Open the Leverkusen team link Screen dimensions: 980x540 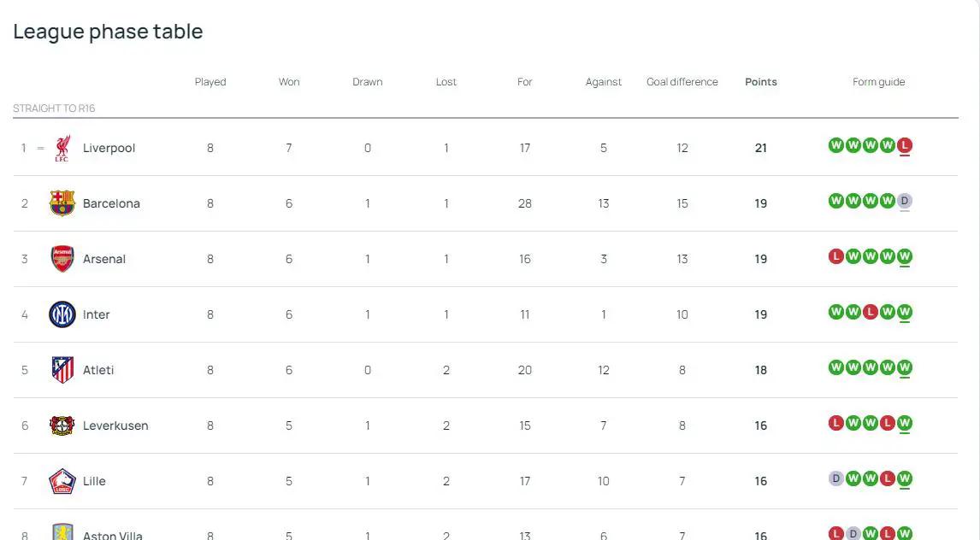point(115,426)
